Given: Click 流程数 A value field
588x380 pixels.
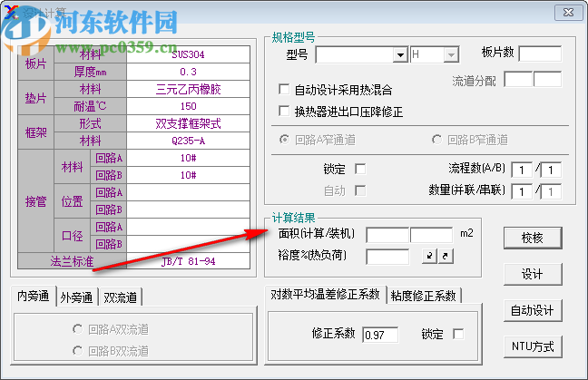Looking at the screenshot, I should pyautogui.click(x=522, y=170).
